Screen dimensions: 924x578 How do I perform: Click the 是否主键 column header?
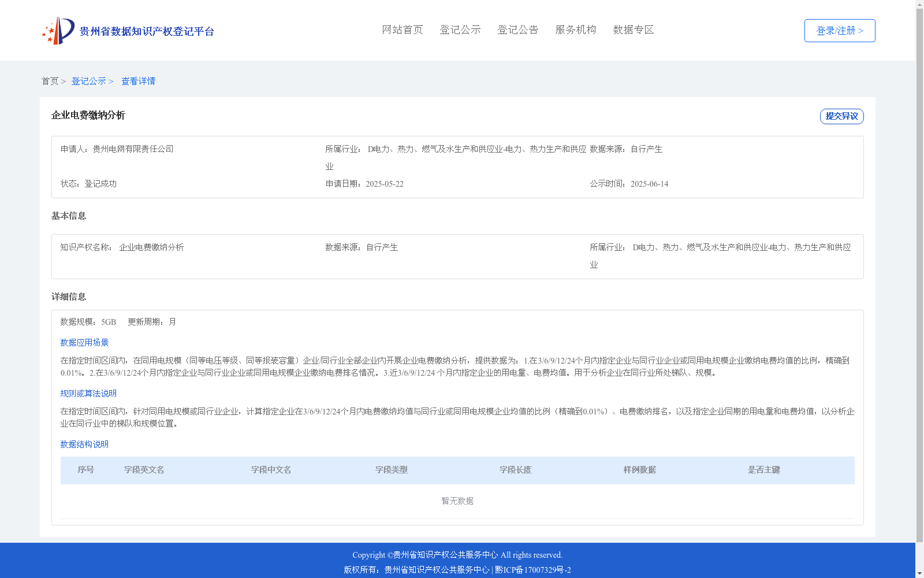click(764, 470)
